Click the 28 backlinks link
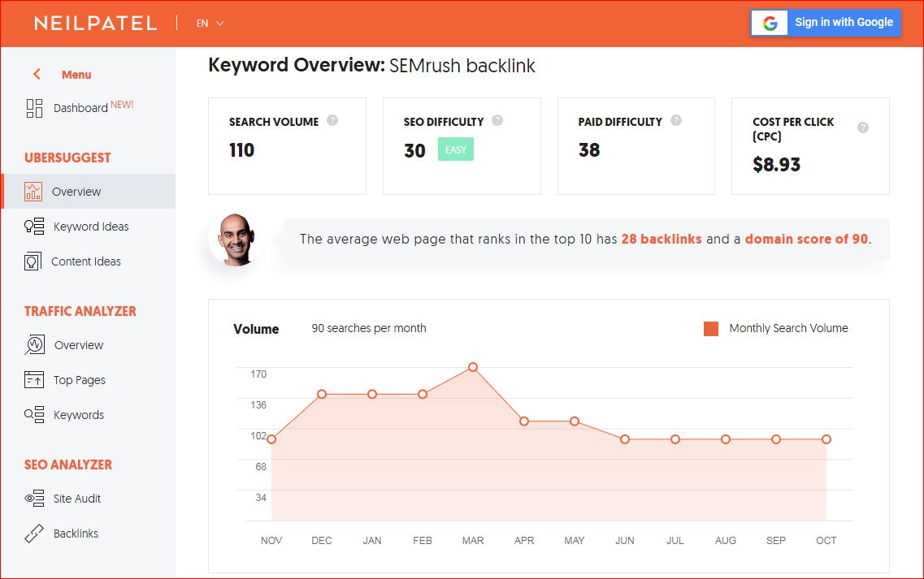The height and width of the screenshot is (579, 924). (662, 239)
